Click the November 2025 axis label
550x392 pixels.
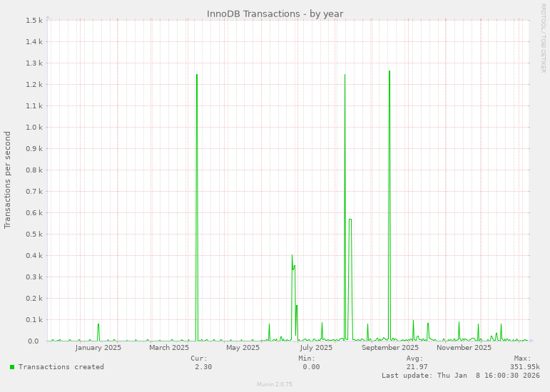click(x=464, y=348)
